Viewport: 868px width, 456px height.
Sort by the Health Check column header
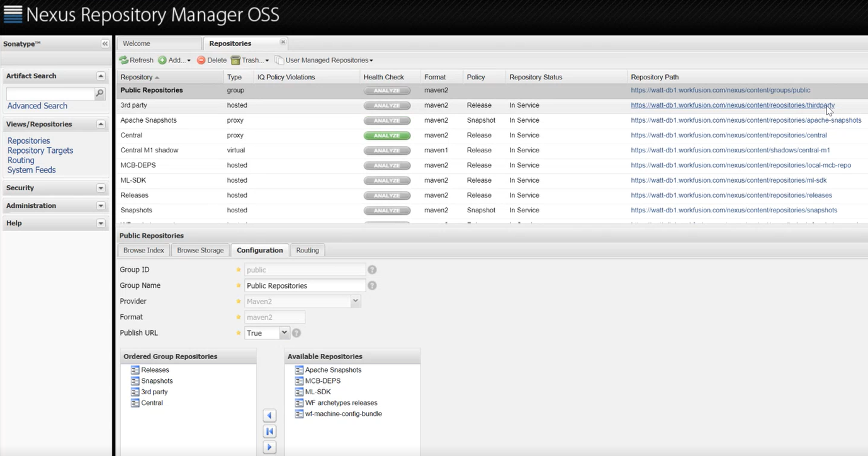pyautogui.click(x=390, y=77)
